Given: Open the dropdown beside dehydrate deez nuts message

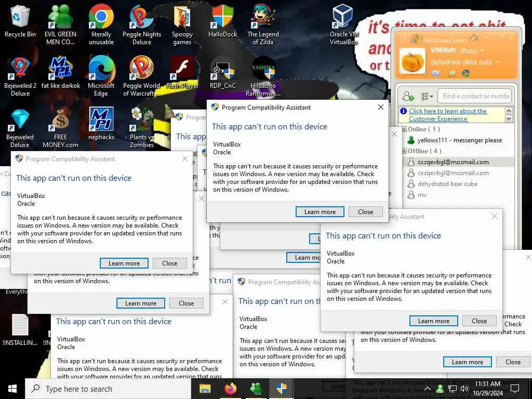Looking at the screenshot, I should click(498, 62).
